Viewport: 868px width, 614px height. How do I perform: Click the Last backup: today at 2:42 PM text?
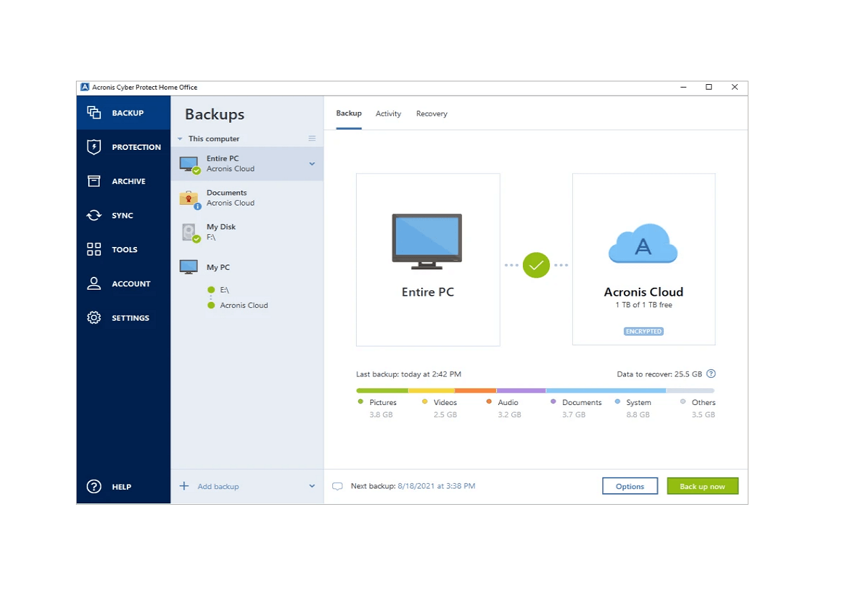(409, 374)
